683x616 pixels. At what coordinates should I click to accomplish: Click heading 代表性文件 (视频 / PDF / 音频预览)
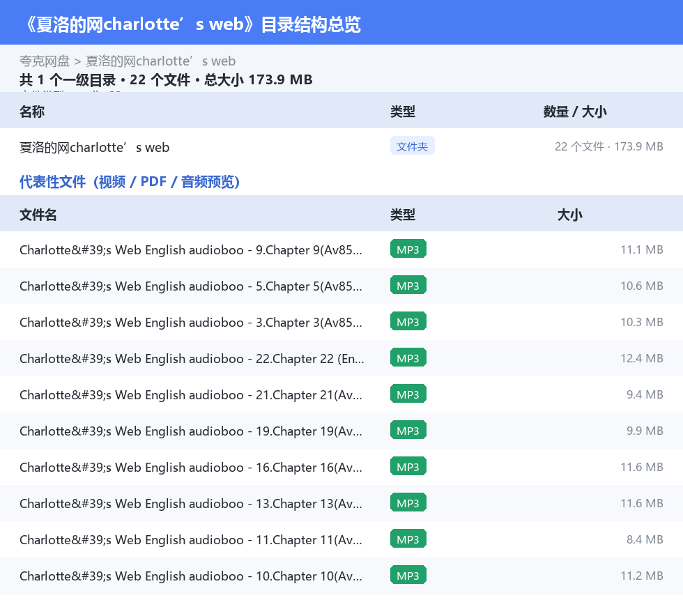[130, 182]
